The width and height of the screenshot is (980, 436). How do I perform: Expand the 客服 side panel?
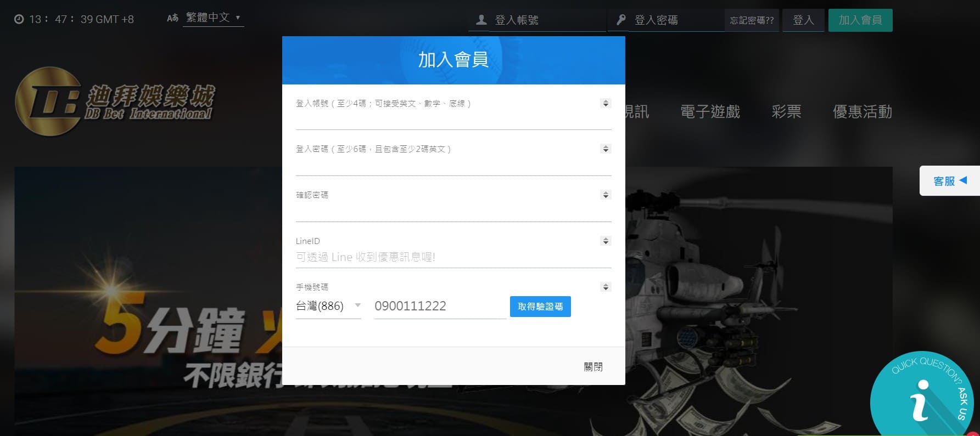tap(950, 181)
